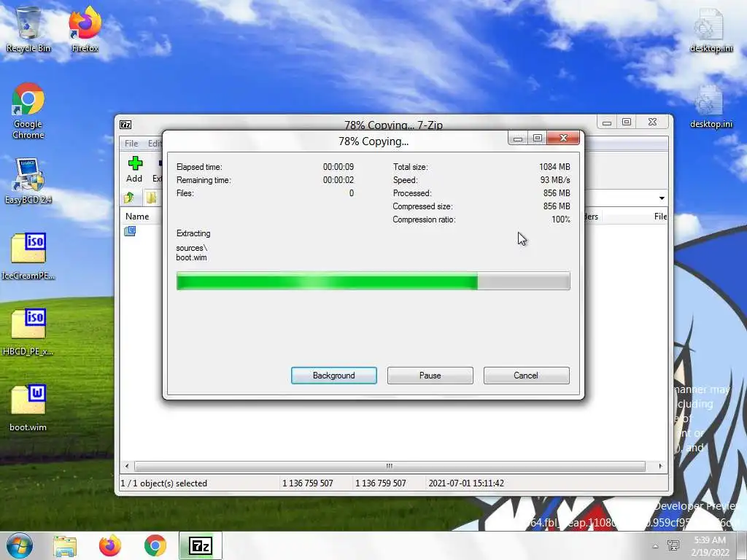Select the IceCreamPE ISO file icon
The width and height of the screenshot is (747, 560).
coord(28,256)
